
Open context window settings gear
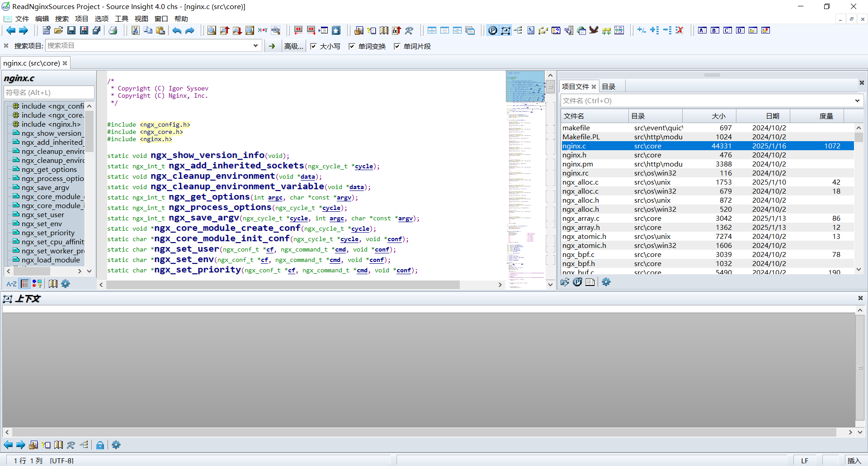[x=116, y=445]
